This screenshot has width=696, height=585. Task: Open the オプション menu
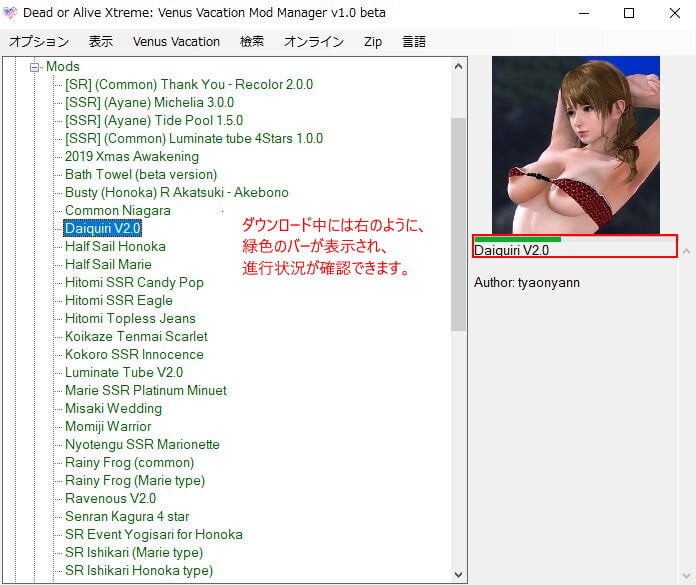[39, 42]
